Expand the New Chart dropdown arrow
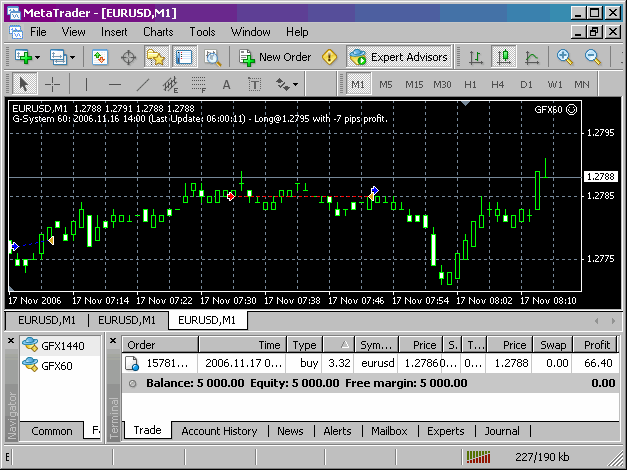 (38, 58)
